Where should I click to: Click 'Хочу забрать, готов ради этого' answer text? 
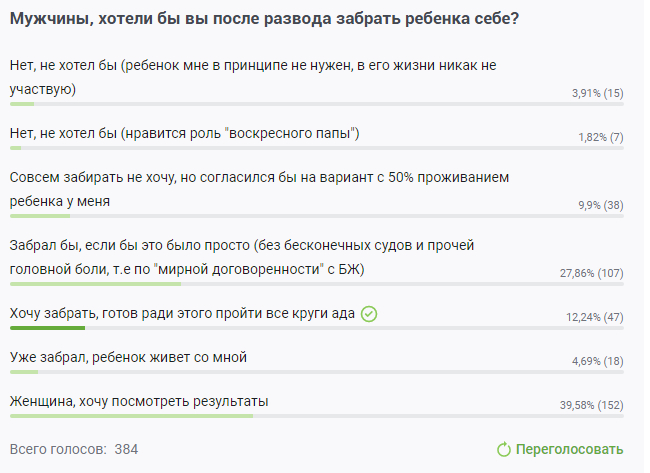point(182,313)
